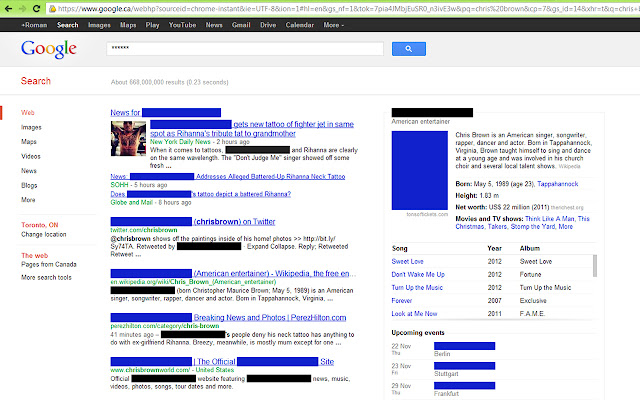Open the 23 Nov Stuttgart event
The width and height of the screenshot is (640, 400).
coord(464,366)
